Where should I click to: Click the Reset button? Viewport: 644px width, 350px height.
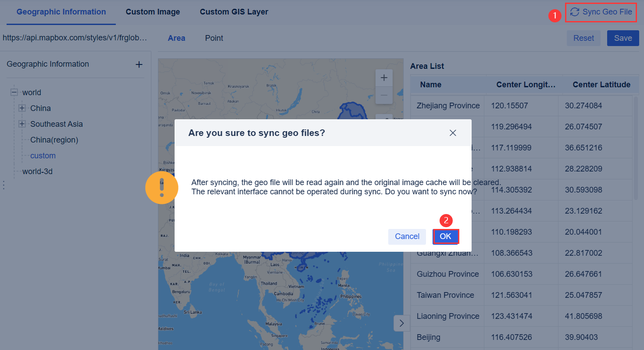pyautogui.click(x=583, y=38)
